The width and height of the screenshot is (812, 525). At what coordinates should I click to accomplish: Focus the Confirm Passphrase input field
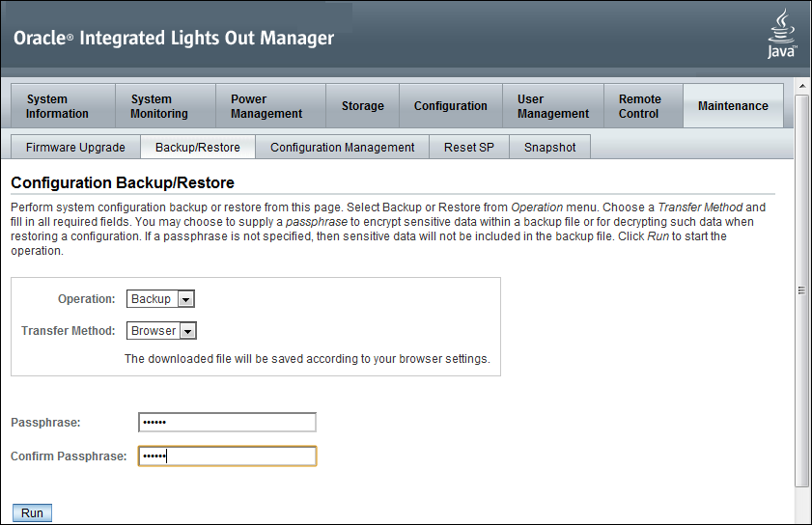227,456
